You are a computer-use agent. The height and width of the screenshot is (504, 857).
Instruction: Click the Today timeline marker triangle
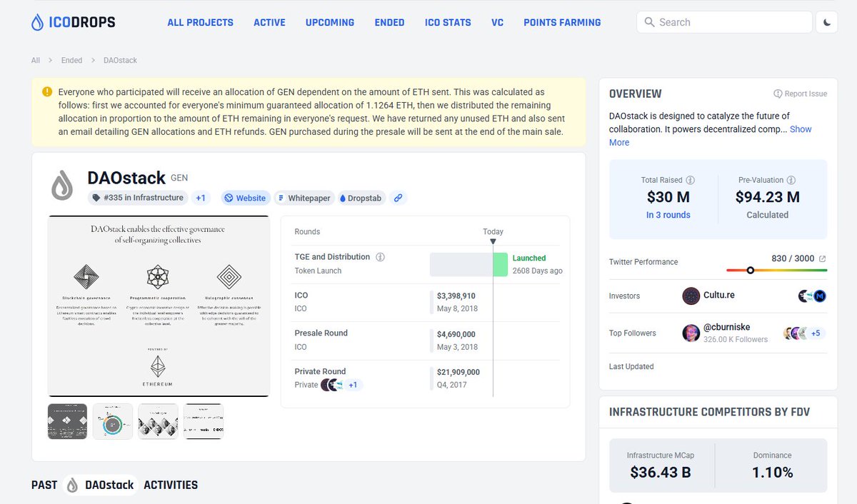click(x=493, y=242)
